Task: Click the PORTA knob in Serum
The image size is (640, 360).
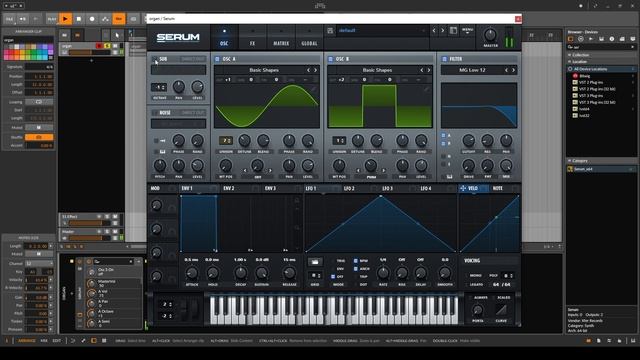Action: pyautogui.click(x=478, y=311)
